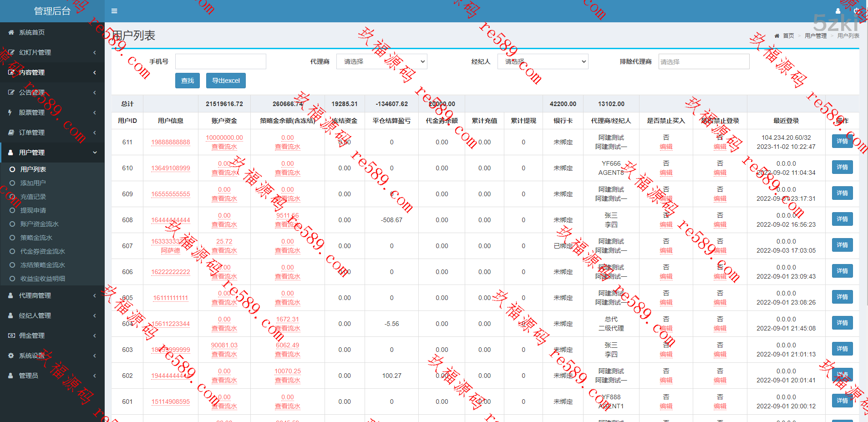The height and width of the screenshot is (422, 868).
Task: Expand the 代理商管理 menu chevron
Action: pos(95,295)
